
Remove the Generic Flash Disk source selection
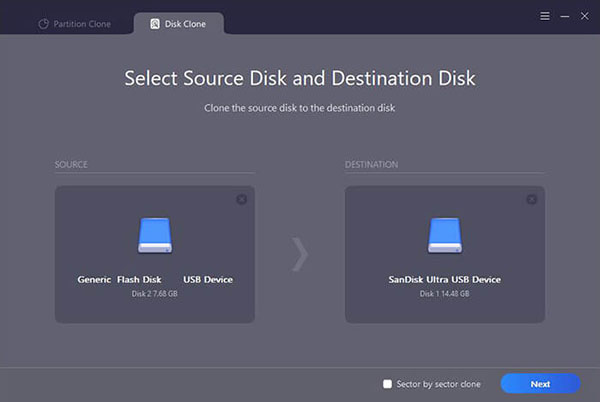pos(241,200)
